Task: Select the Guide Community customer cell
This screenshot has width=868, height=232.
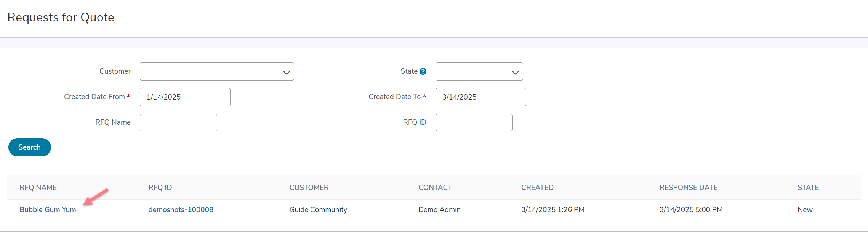Action: [318, 209]
